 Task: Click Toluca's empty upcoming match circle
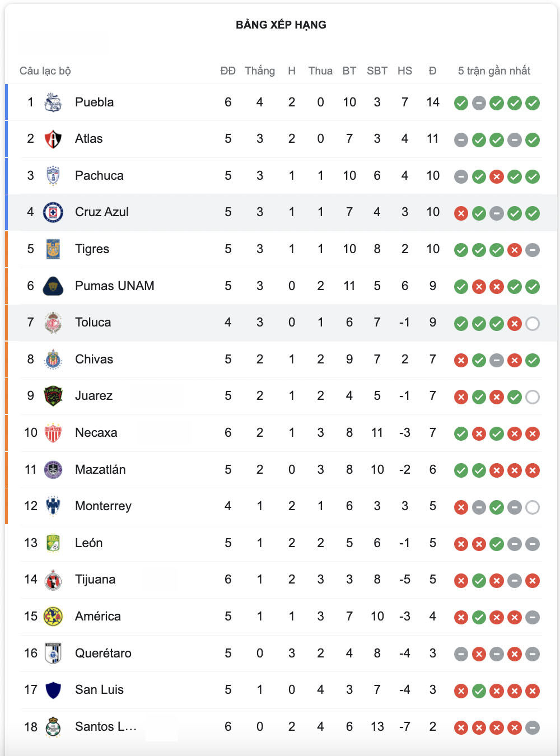pos(533,323)
